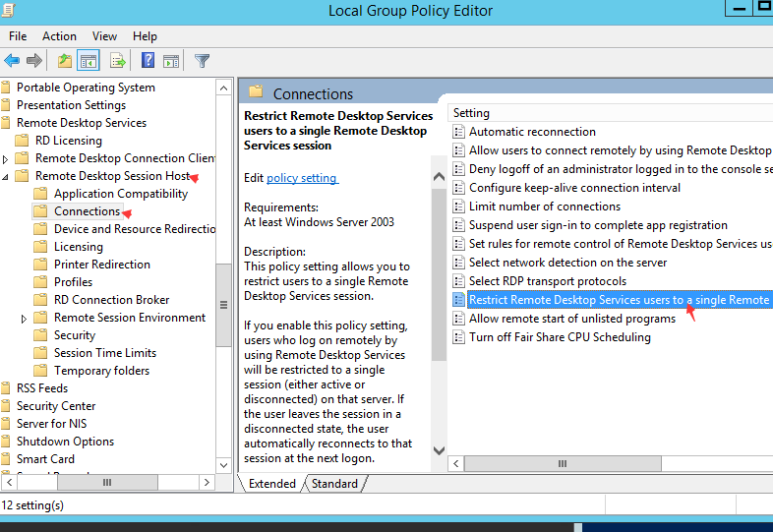Collapse the Remote Desktop Session Host node
This screenshot has width=773, height=532.
click(7, 176)
